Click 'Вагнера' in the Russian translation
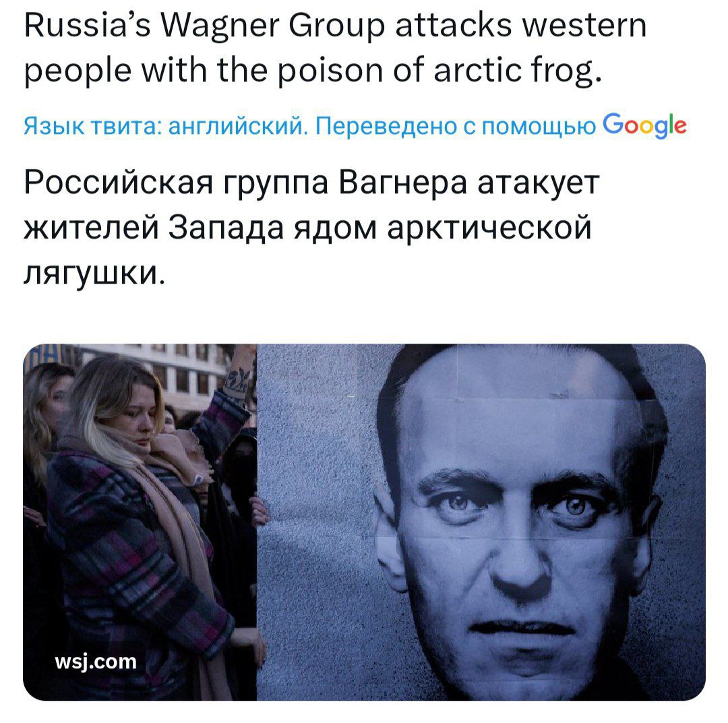728x723 pixels. tap(402, 183)
